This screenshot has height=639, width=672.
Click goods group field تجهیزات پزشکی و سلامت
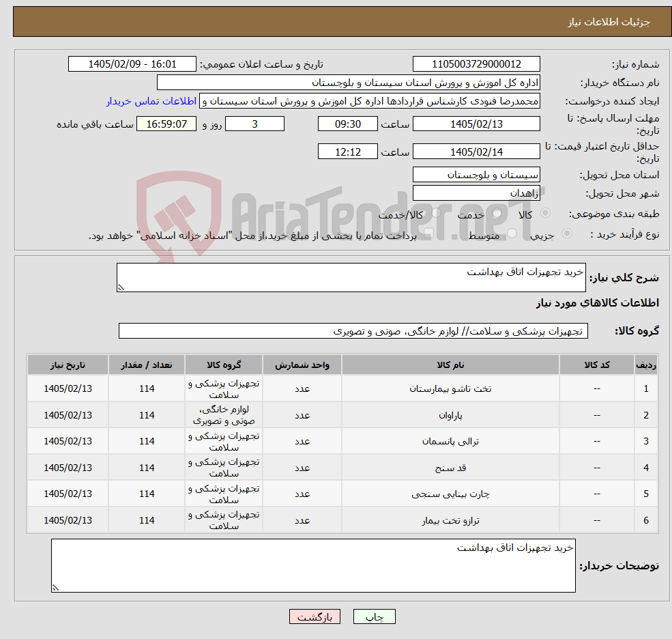[353, 331]
